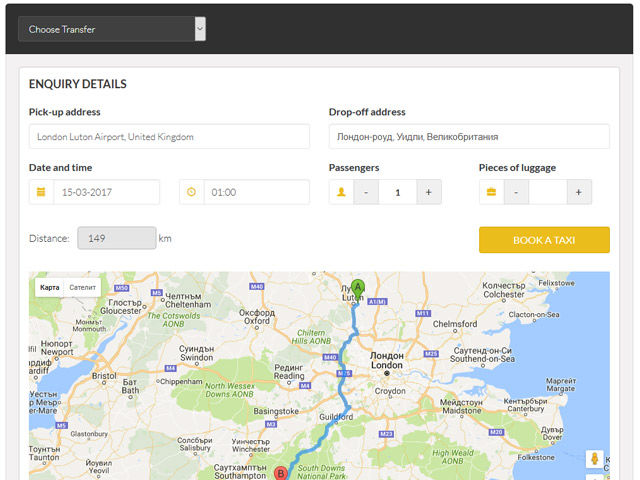The width and height of the screenshot is (640, 480).
Task: Increase the number of passengers
Action: click(429, 192)
